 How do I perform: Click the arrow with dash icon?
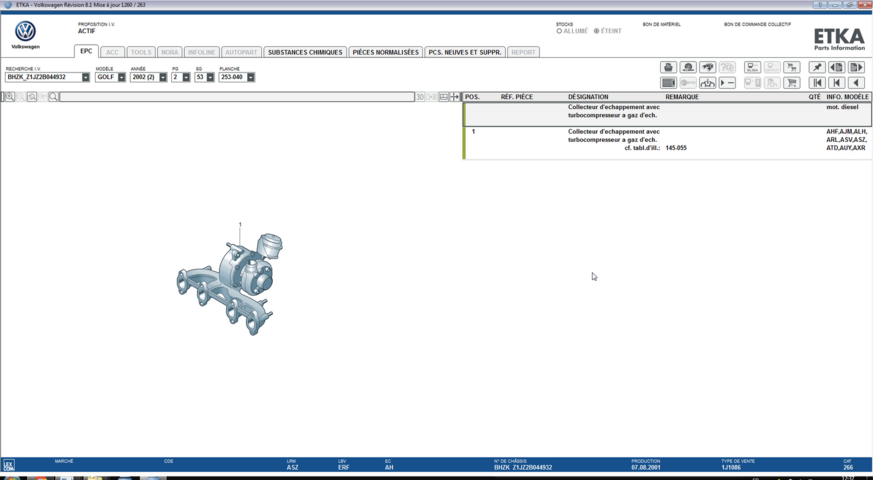(727, 83)
